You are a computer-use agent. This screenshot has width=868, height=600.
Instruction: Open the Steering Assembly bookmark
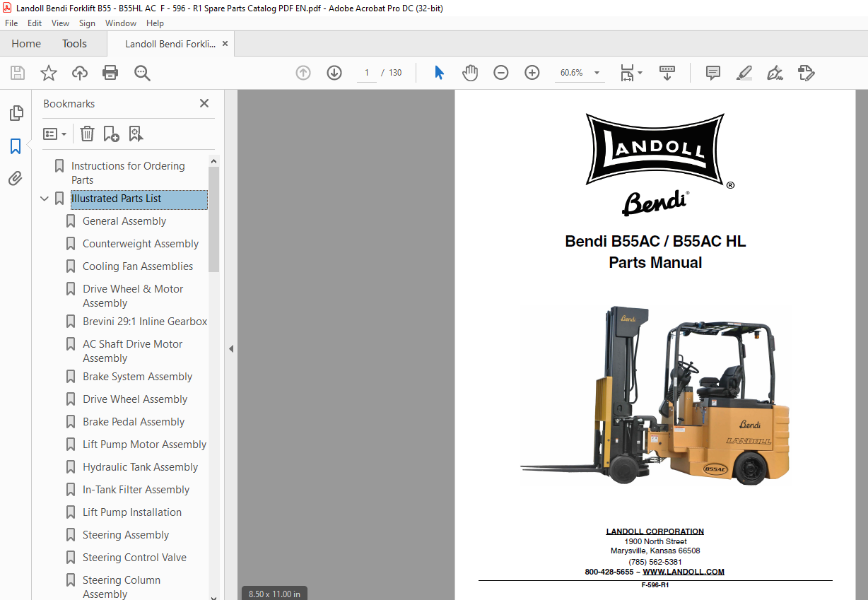click(126, 535)
